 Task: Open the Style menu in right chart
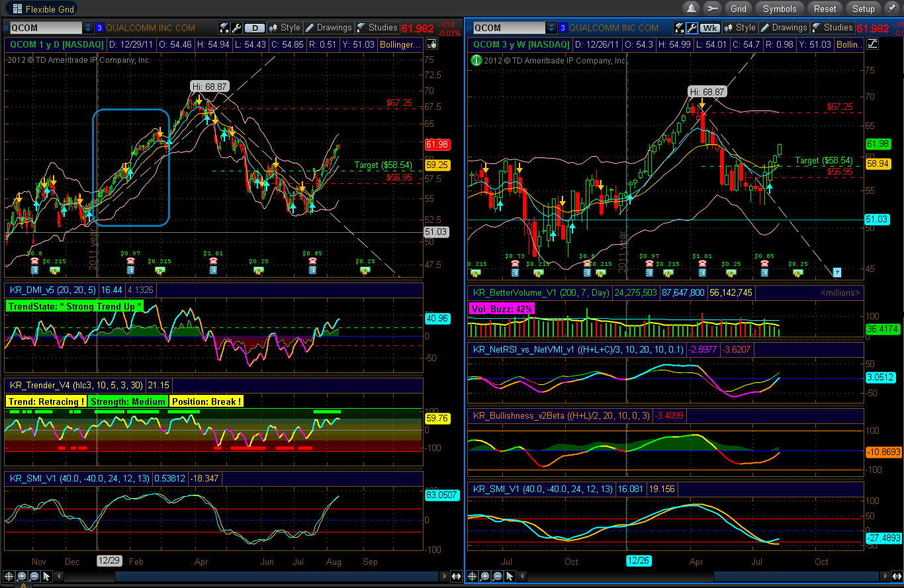740,28
